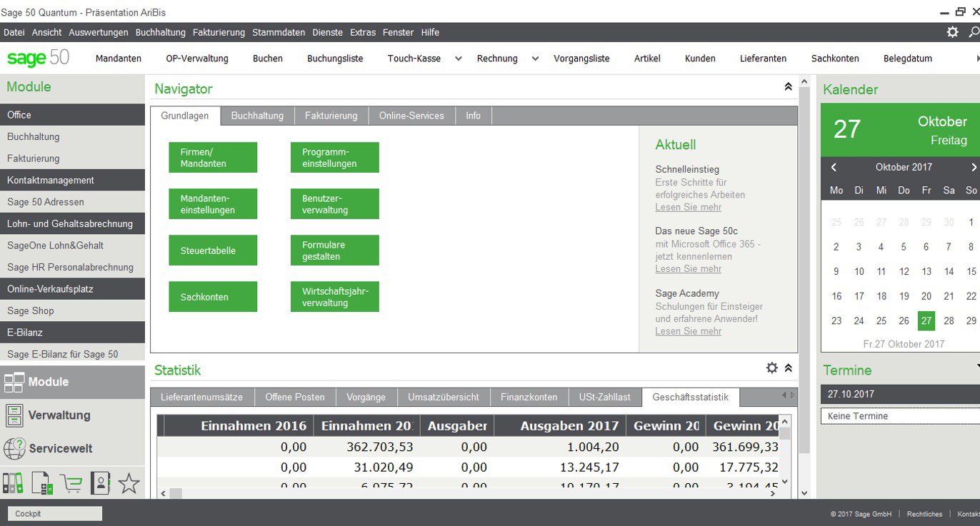This screenshot has height=526, width=980.
Task: Click Buchungsliste in the toolbar
Action: (x=335, y=59)
